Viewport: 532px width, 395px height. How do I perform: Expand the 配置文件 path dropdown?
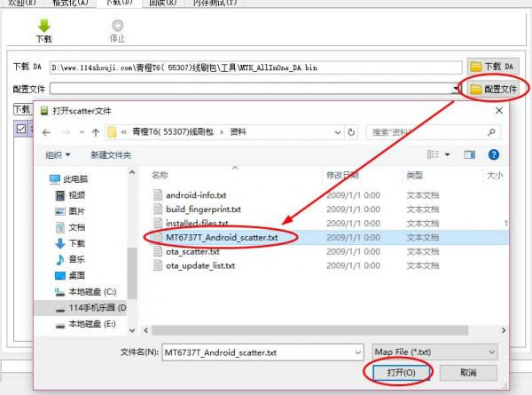coord(457,89)
